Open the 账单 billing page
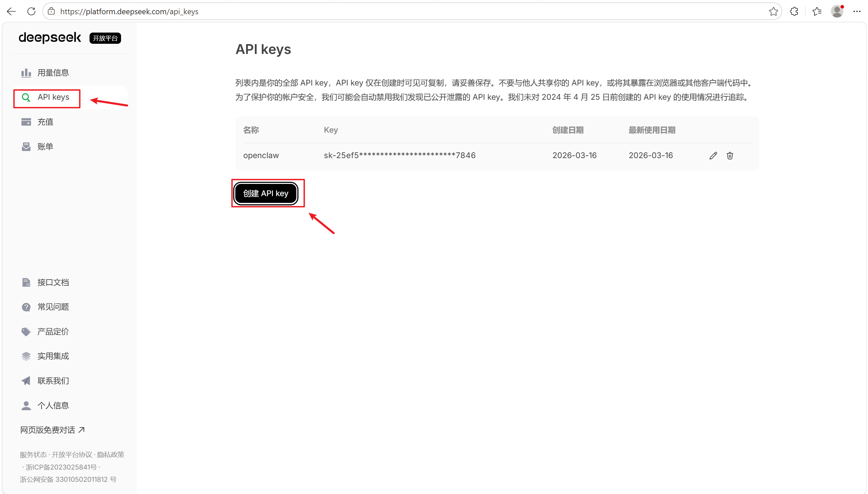 pos(45,147)
